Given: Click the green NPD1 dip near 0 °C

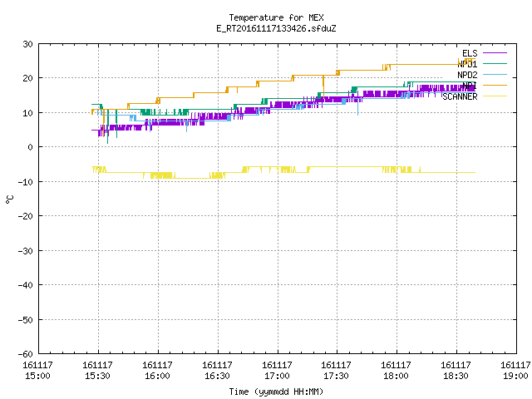Looking at the screenshot, I should coord(108,127).
